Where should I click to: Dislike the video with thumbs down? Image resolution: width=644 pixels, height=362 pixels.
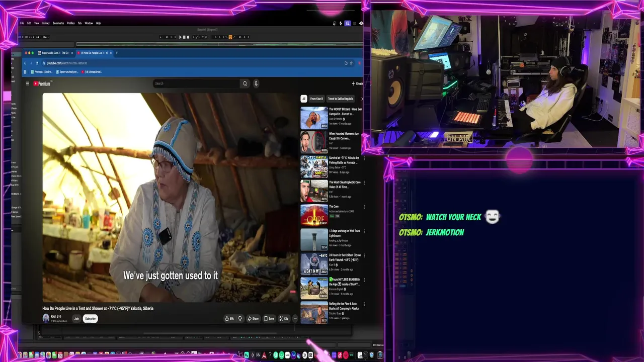coord(239,318)
